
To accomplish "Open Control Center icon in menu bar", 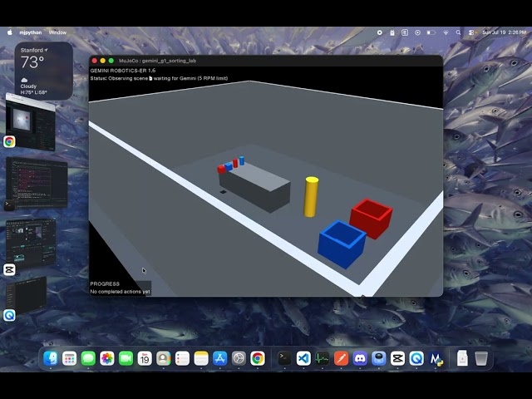I will pos(471,32).
